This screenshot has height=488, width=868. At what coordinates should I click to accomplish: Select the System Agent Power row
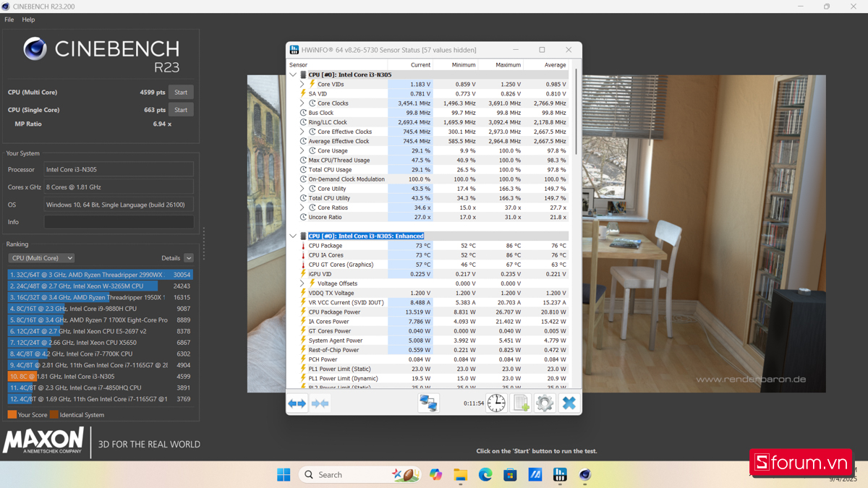tap(428, 341)
